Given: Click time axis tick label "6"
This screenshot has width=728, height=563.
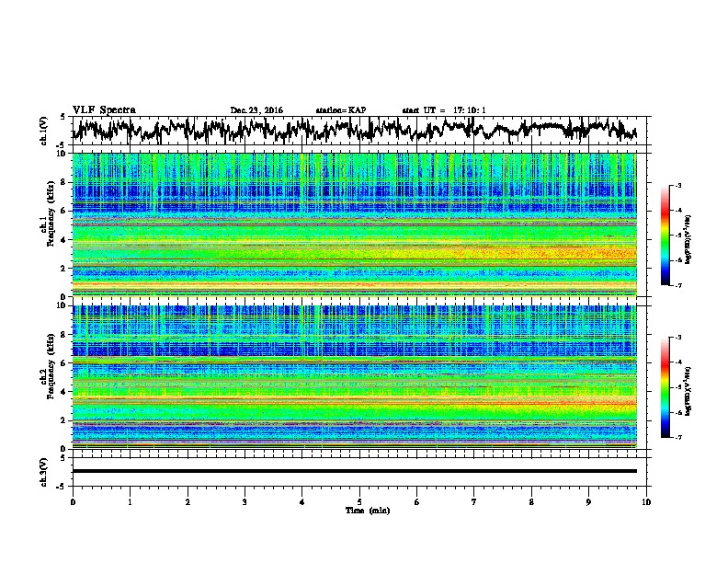Looking at the screenshot, I should tap(417, 501).
